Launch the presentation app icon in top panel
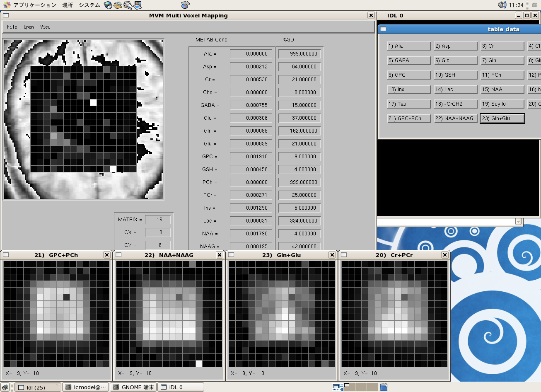The width and height of the screenshot is (541, 392). coord(138,5)
